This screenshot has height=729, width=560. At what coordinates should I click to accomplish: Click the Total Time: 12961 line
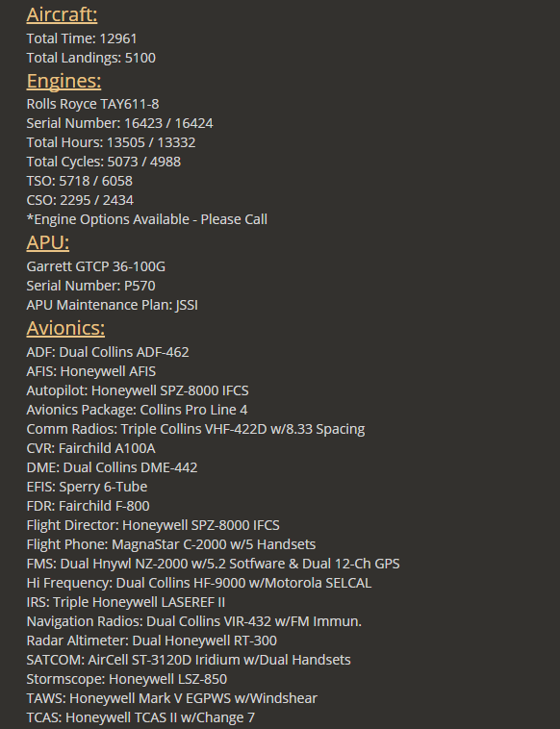[82, 38]
